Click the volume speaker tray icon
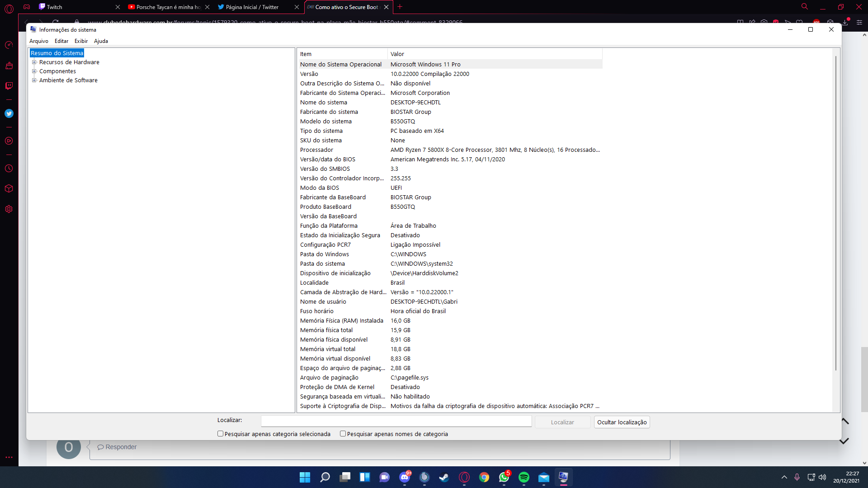Image resolution: width=868 pixels, height=488 pixels. tap(822, 477)
